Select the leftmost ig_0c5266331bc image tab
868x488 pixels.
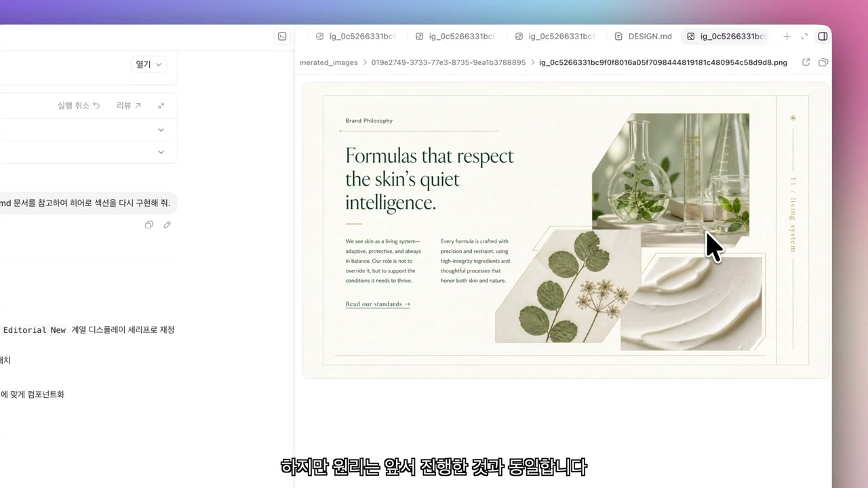coord(356,37)
